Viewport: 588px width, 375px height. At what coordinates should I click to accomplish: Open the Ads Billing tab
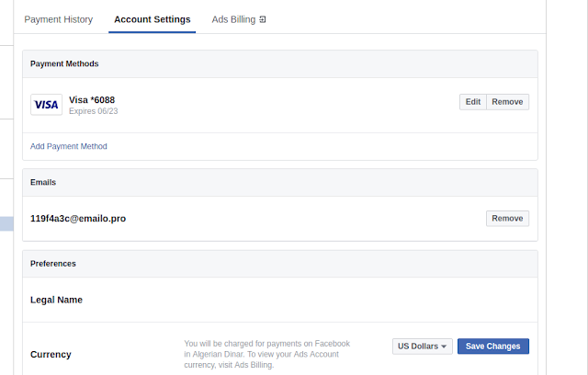(x=239, y=19)
